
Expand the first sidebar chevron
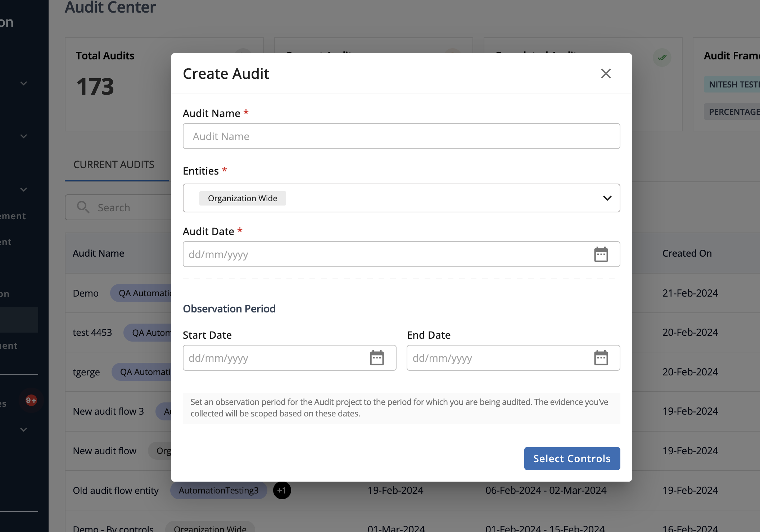(23, 84)
